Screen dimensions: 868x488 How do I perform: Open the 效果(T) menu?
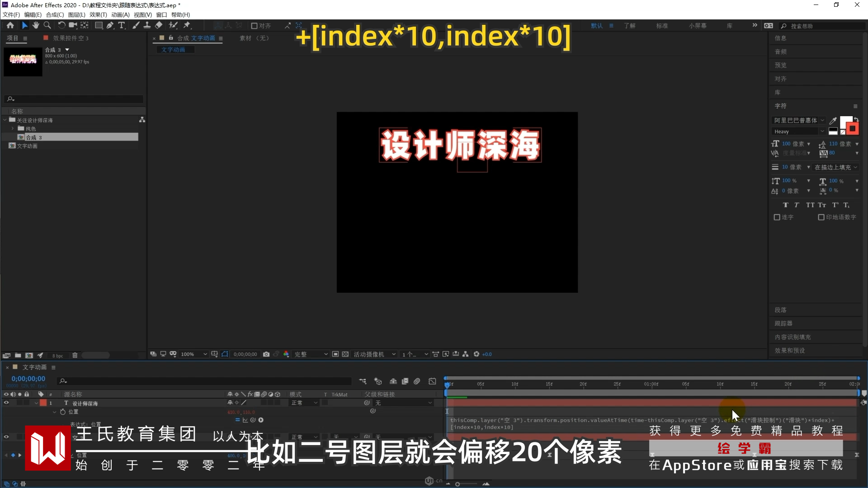(98, 14)
